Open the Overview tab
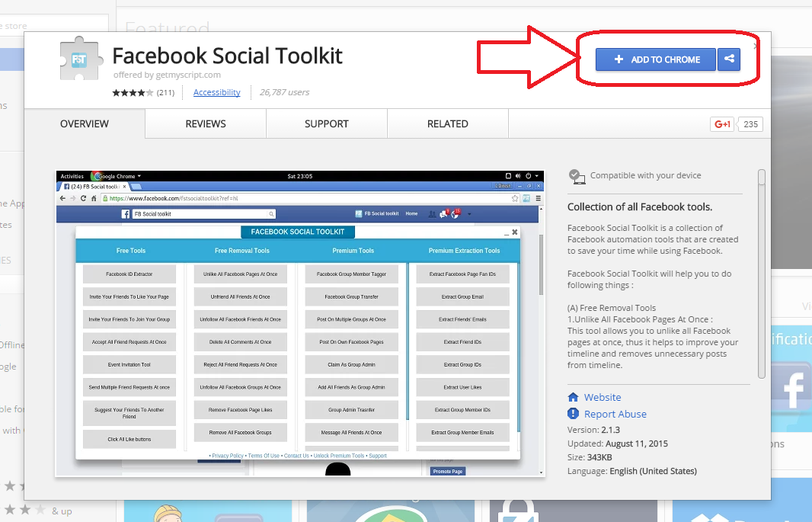Viewport: 812px width, 522px height. pos(85,123)
